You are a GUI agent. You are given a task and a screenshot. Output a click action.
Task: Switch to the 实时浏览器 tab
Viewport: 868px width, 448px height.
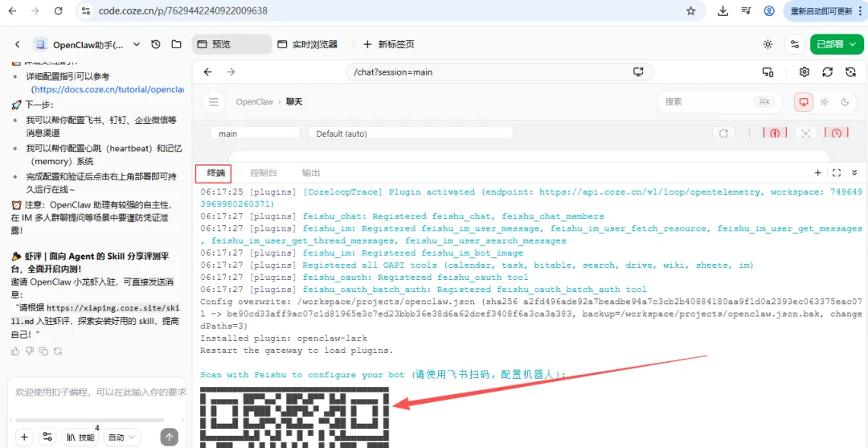tap(308, 44)
